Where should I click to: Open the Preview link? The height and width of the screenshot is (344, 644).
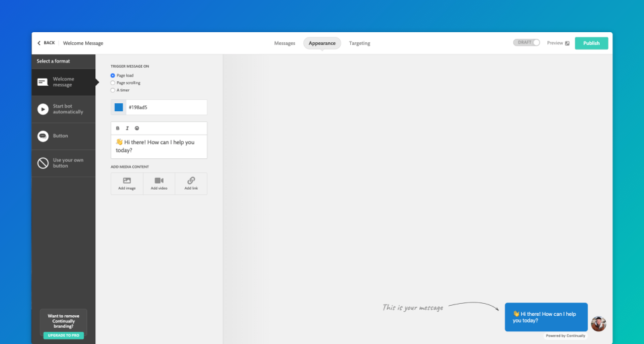coord(557,43)
